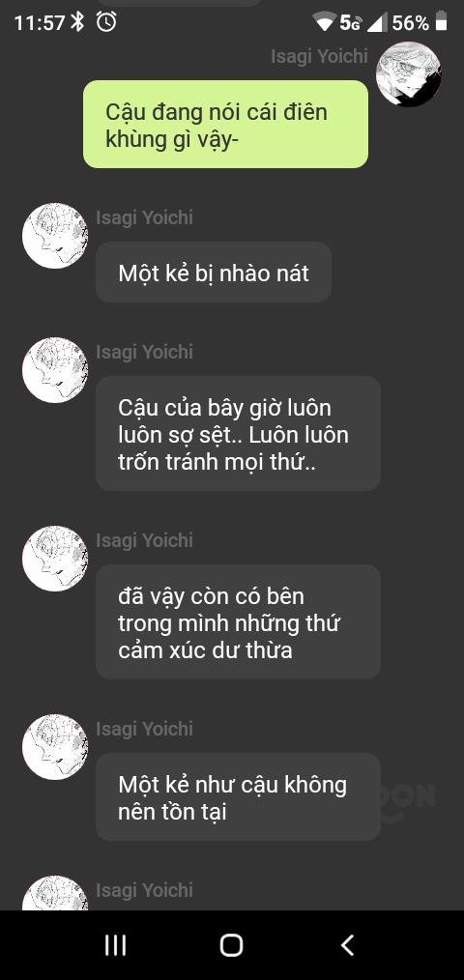Open recent apps from navigation bar
The image size is (464, 980).
(115, 945)
